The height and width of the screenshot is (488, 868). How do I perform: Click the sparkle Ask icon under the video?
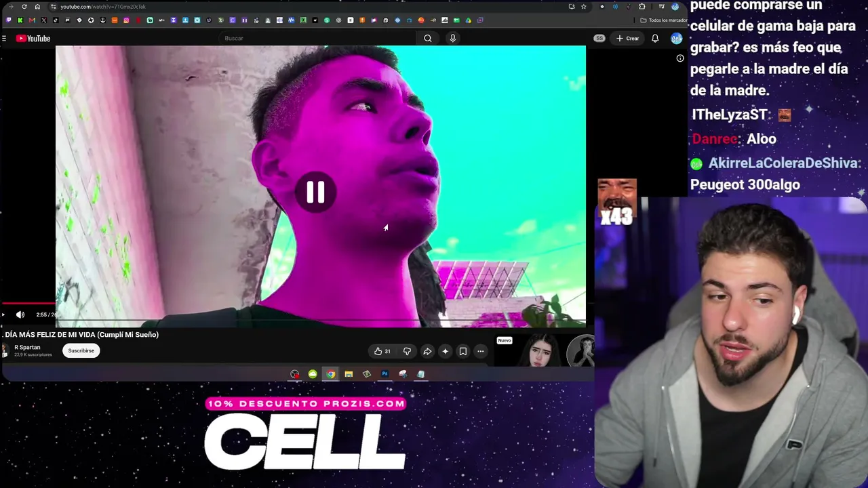[x=445, y=351]
